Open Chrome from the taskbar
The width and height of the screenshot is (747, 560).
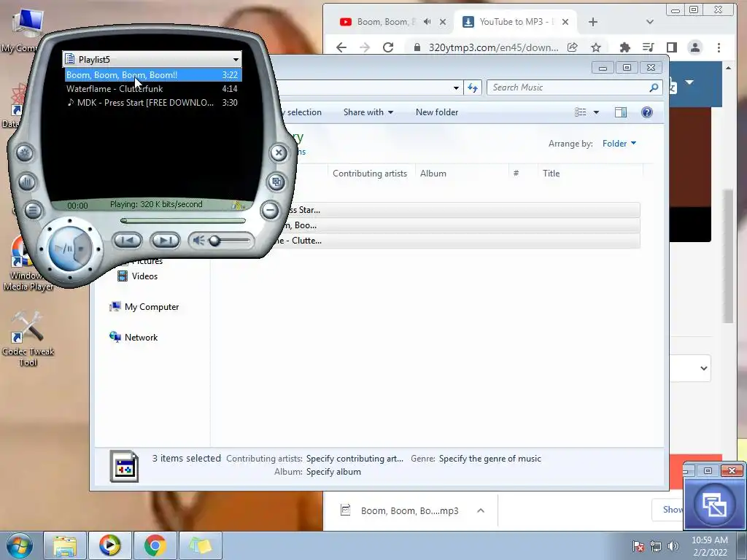click(x=155, y=545)
